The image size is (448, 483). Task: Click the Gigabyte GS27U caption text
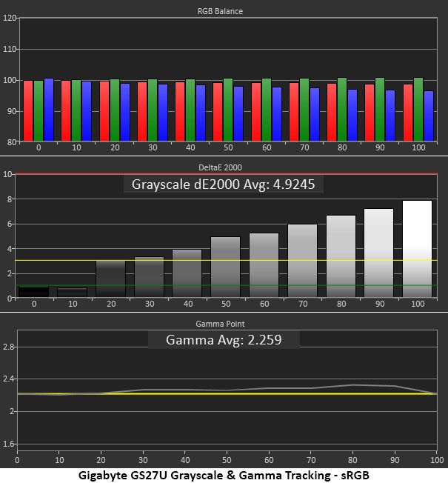tap(224, 476)
